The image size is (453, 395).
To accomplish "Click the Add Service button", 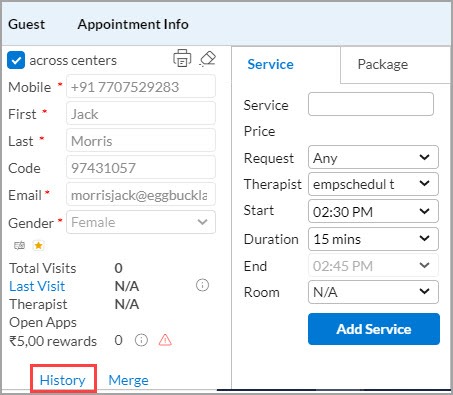I will pyautogui.click(x=374, y=329).
